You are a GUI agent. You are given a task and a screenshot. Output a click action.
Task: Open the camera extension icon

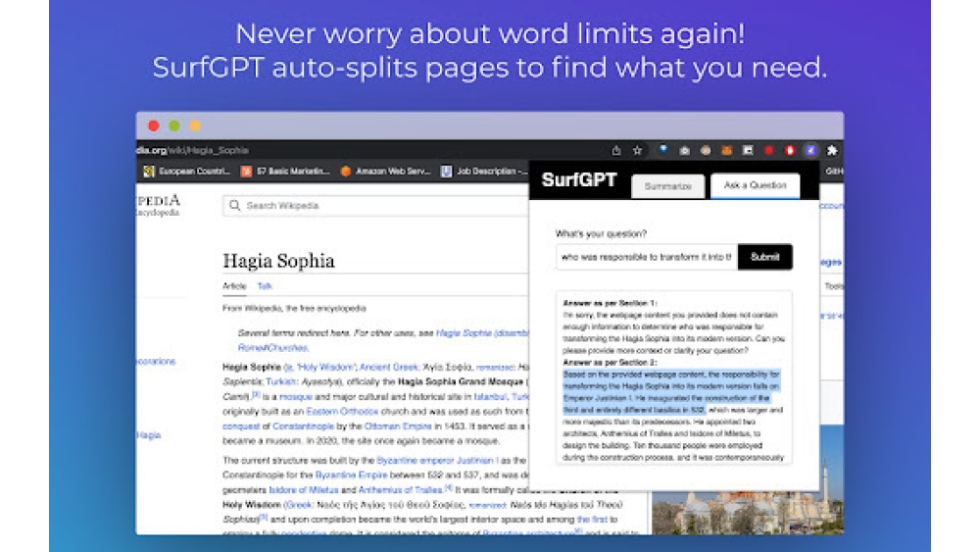(684, 151)
